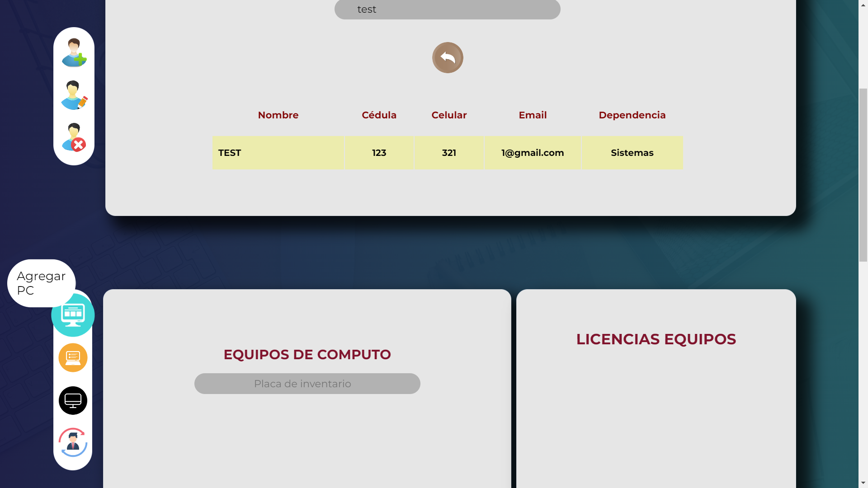Click the add user icon

coord(74,53)
